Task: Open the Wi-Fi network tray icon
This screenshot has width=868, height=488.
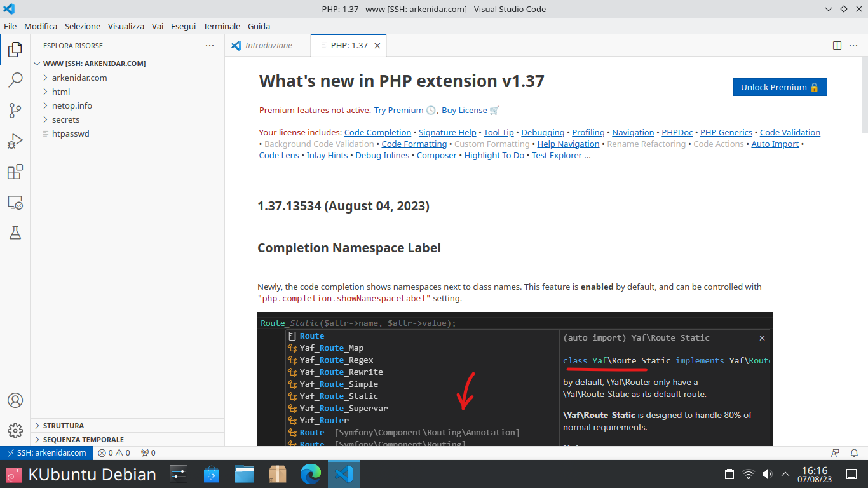Action: [x=749, y=474]
